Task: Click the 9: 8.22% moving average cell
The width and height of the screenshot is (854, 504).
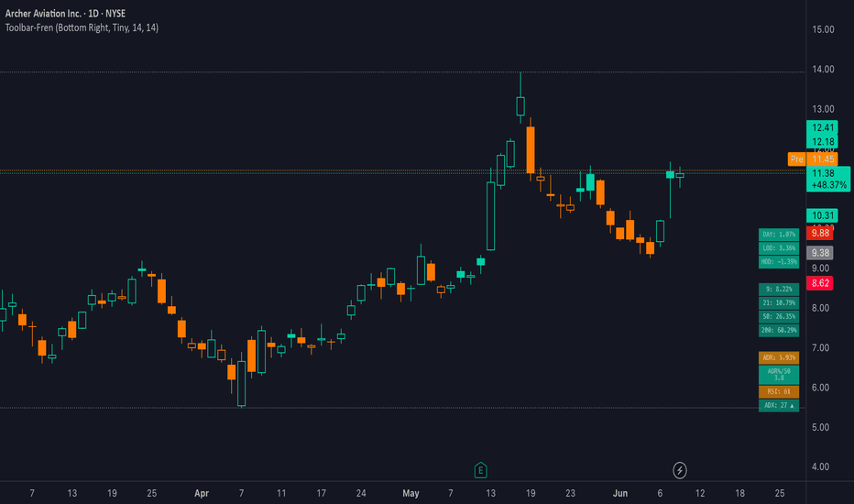Action: [779, 289]
